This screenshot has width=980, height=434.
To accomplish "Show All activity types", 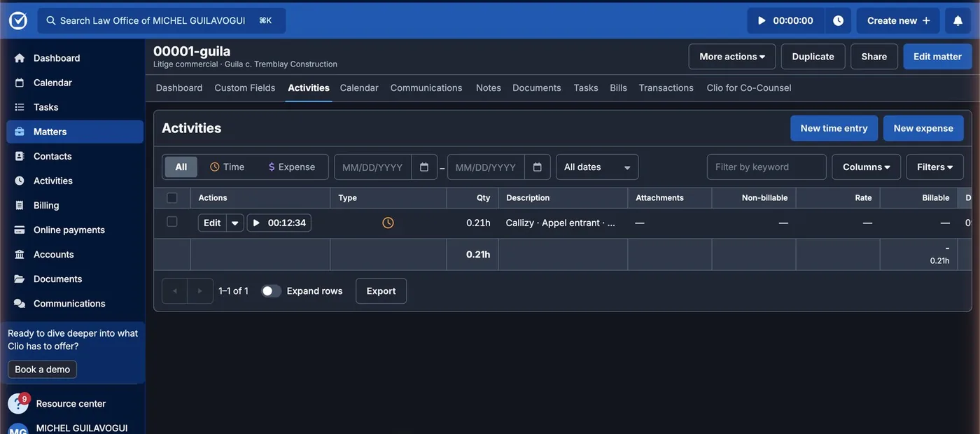I will click(x=181, y=167).
